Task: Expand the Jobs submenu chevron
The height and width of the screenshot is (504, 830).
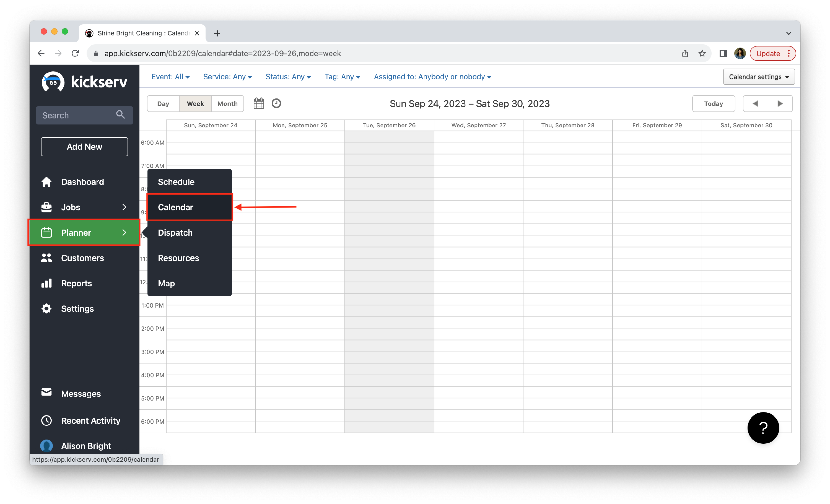Action: click(x=124, y=207)
